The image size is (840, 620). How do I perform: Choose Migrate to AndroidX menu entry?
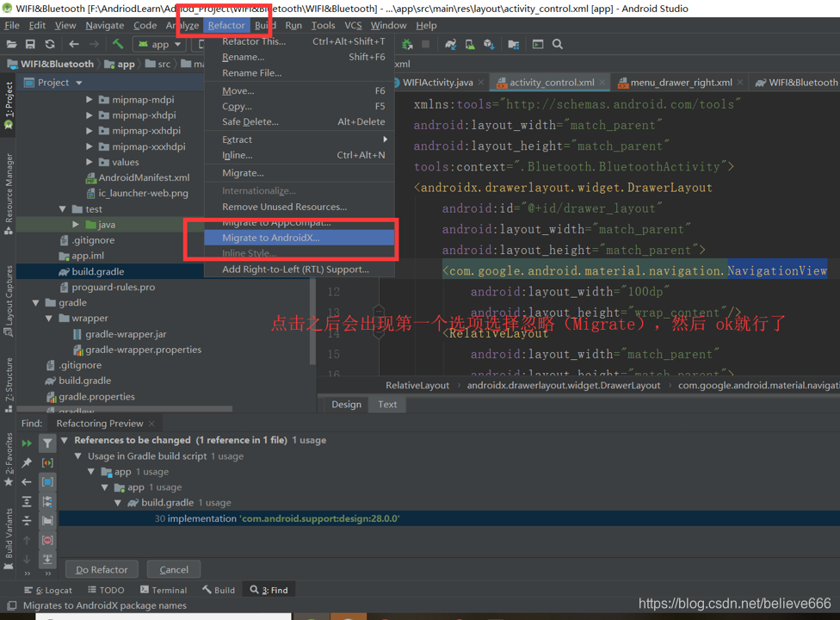pos(300,238)
